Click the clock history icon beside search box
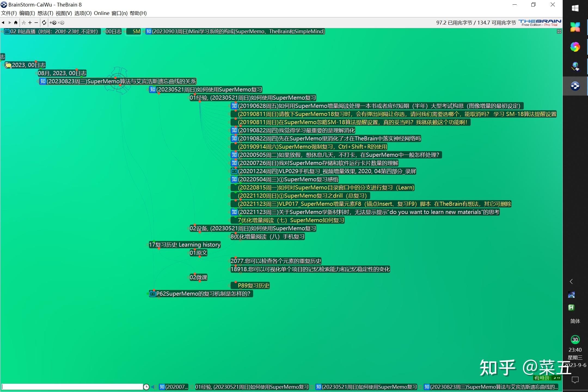 146,387
